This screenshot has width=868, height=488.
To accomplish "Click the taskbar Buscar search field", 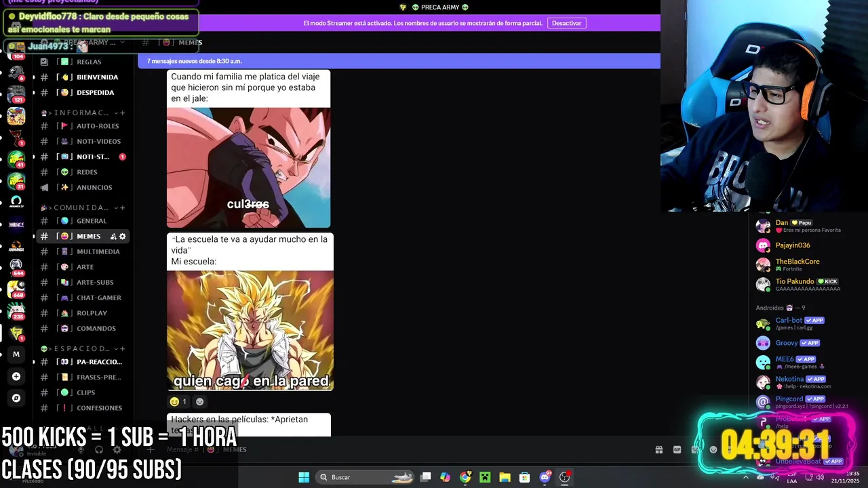I will tap(366, 477).
